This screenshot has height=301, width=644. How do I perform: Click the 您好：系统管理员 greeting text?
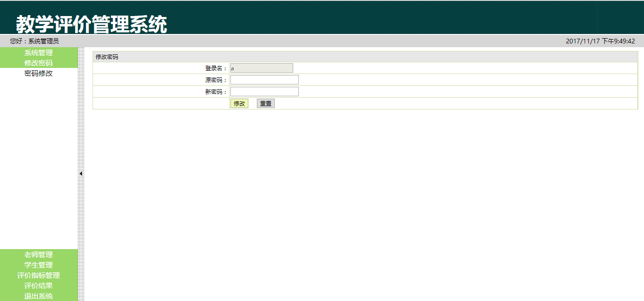34,41
